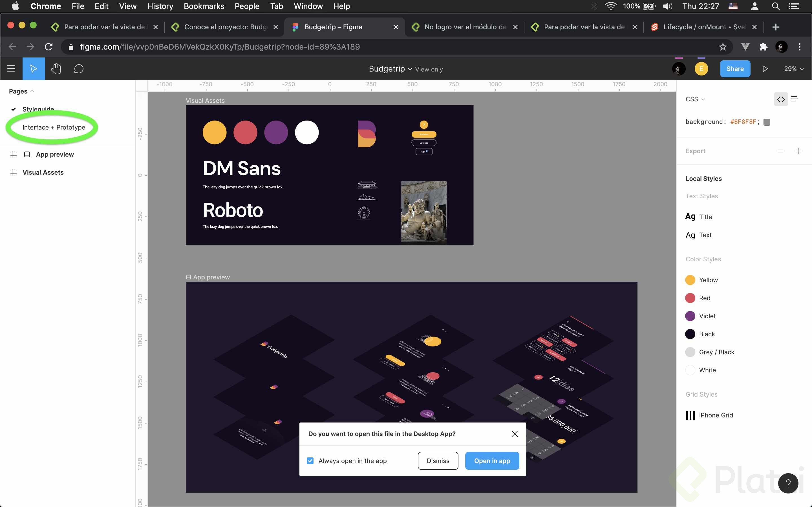This screenshot has height=507, width=812.
Task: Switch to code view icon in the inspect panel
Action: pyautogui.click(x=781, y=99)
